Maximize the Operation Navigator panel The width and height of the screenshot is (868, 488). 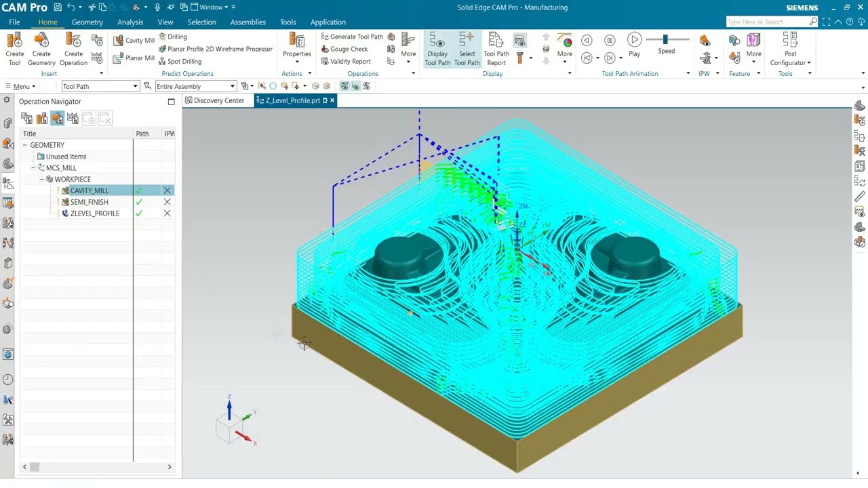tap(171, 102)
